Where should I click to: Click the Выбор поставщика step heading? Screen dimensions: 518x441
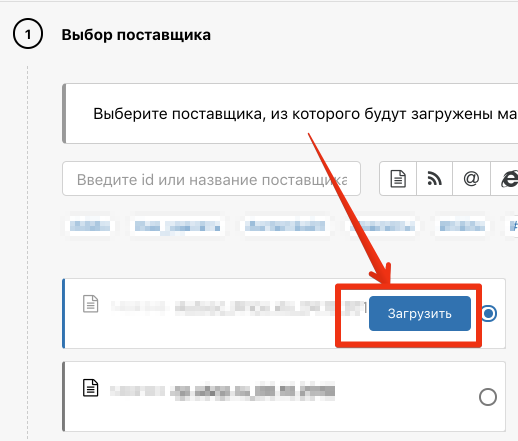[136, 35]
